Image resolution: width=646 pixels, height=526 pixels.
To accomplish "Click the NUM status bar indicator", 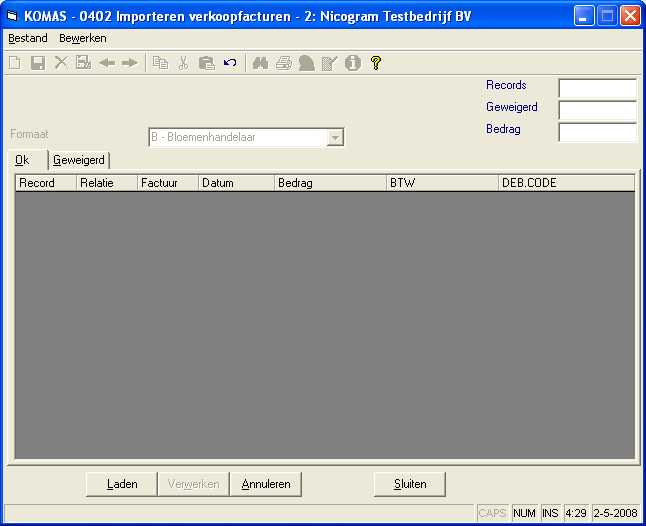I will pos(524,513).
